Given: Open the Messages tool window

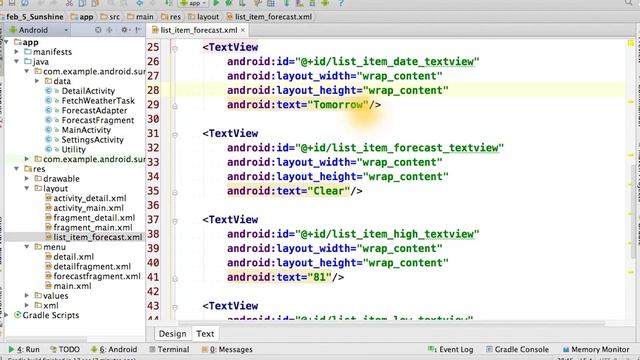Looking at the screenshot, I should pyautogui.click(x=227, y=349).
